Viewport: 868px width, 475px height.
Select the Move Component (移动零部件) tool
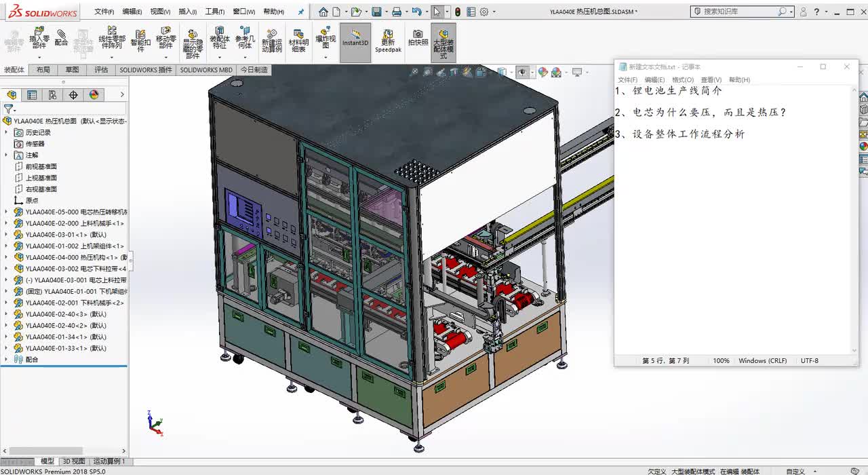[x=165, y=39]
